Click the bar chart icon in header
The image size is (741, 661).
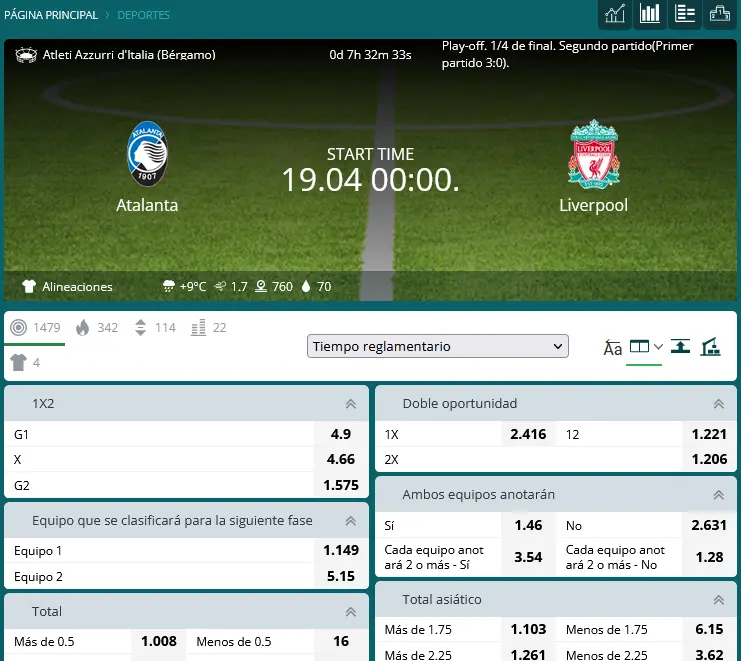click(650, 14)
